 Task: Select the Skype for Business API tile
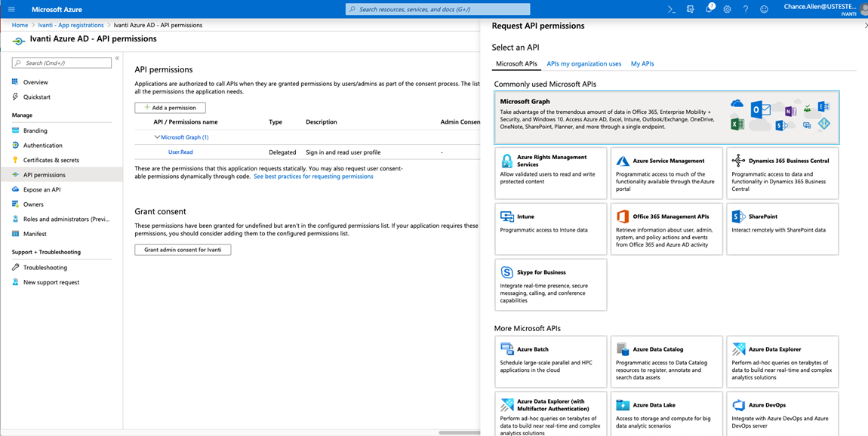[x=550, y=284]
